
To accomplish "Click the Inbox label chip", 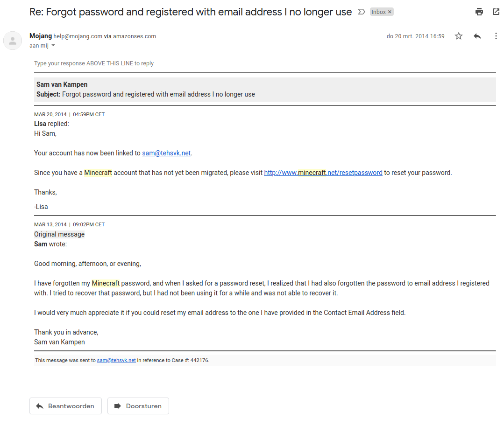I will pyautogui.click(x=378, y=12).
